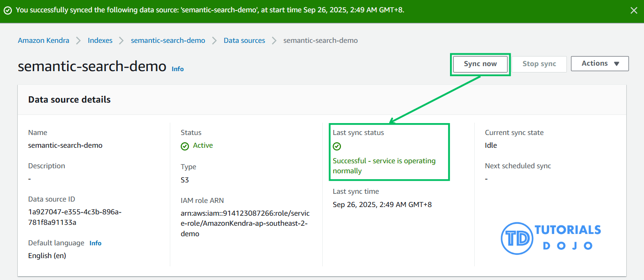Click the IAM role ARN value
The height and width of the screenshot is (280, 644).
[245, 223]
